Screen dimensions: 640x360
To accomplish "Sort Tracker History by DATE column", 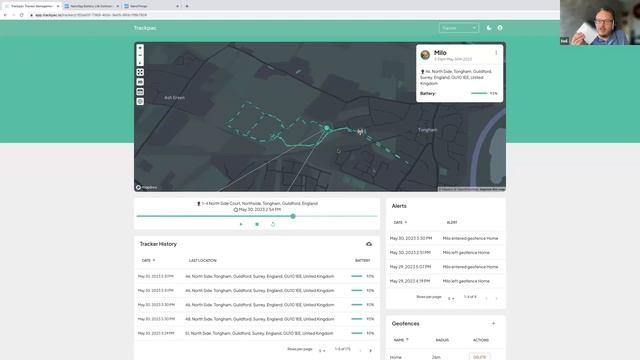I will 148,260.
